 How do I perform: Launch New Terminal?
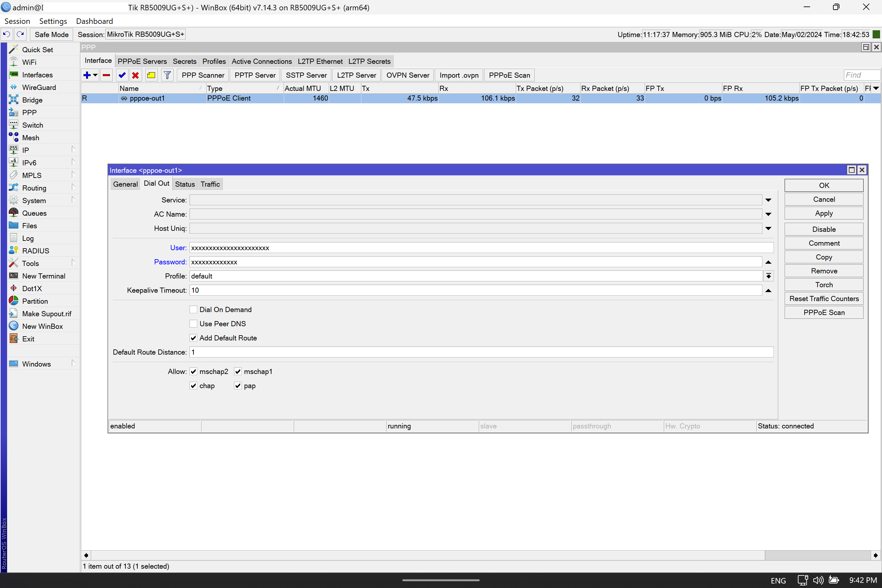[44, 276]
